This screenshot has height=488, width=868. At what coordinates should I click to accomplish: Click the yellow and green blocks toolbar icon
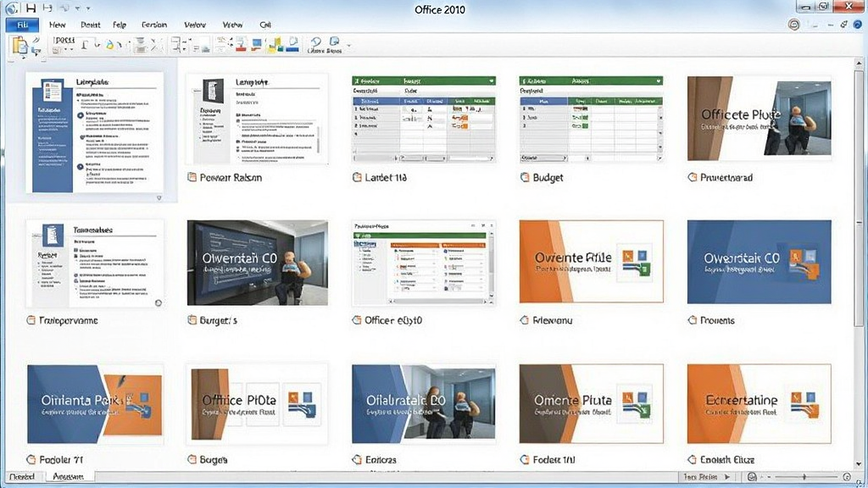(275, 45)
